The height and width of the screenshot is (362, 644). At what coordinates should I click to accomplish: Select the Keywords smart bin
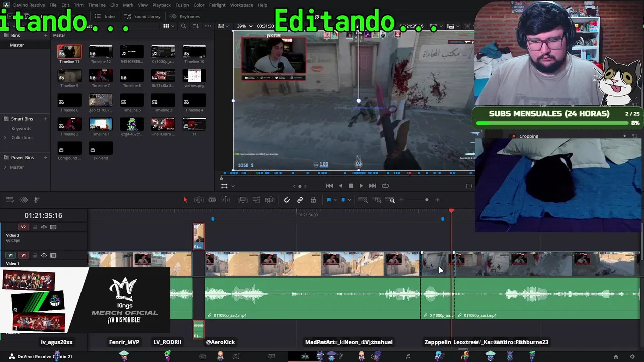click(x=21, y=129)
